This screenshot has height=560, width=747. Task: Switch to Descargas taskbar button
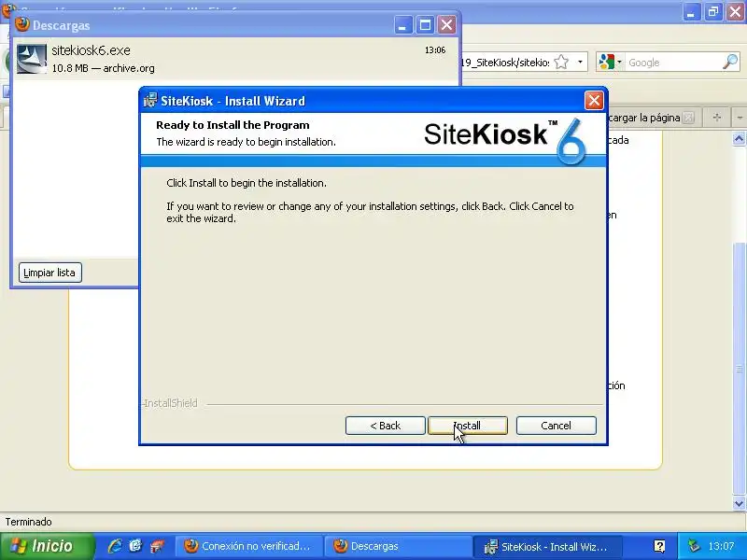pyautogui.click(x=398, y=546)
